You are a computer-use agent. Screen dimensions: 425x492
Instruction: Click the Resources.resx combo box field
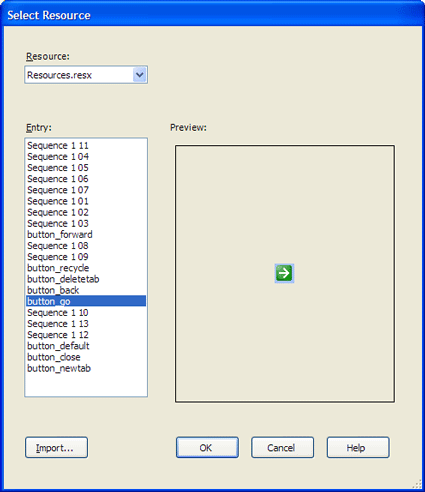tap(86, 75)
